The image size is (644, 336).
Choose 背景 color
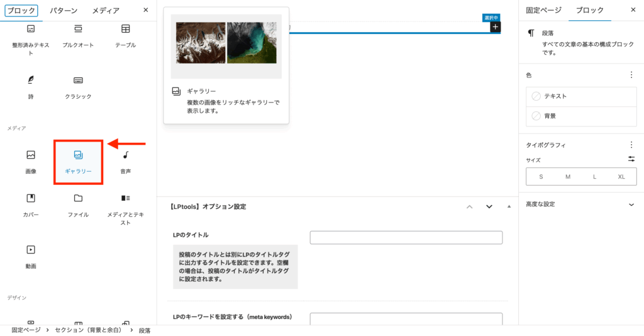581,116
